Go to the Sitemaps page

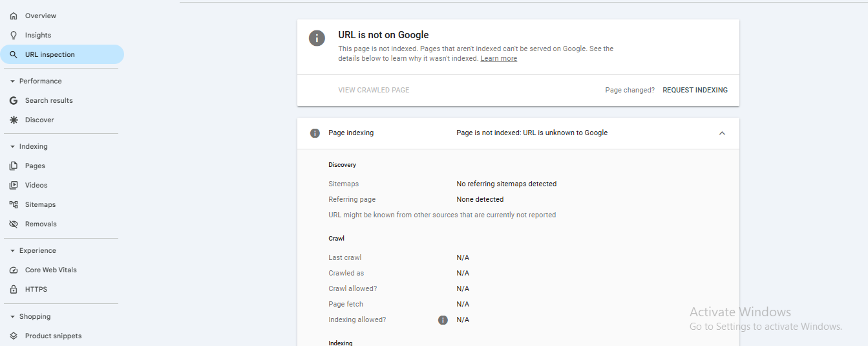[62, 204]
